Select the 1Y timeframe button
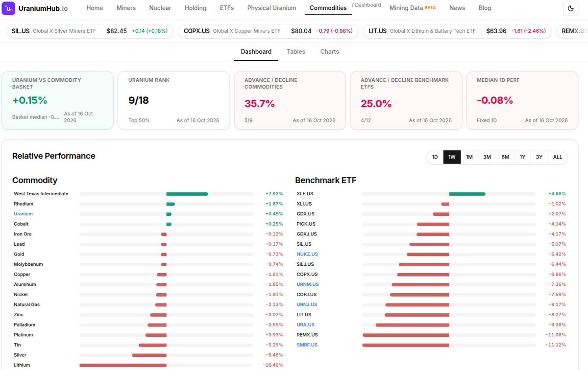The image size is (588, 370). point(522,157)
